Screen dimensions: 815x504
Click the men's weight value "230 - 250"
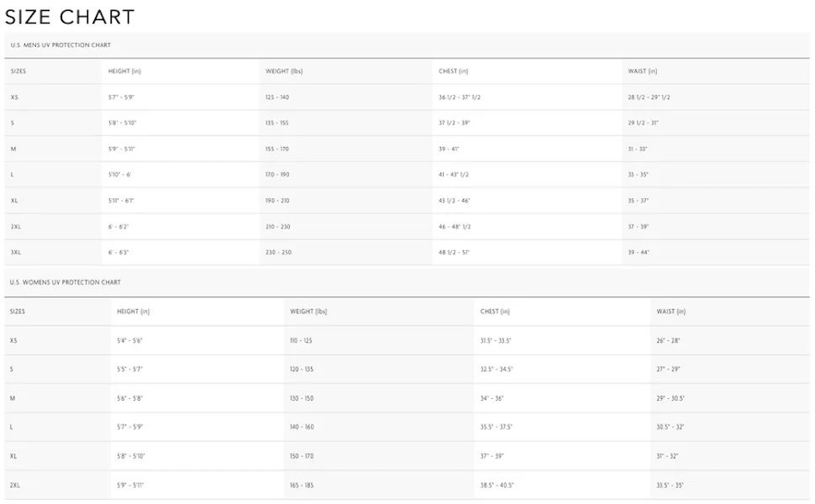tap(278, 253)
